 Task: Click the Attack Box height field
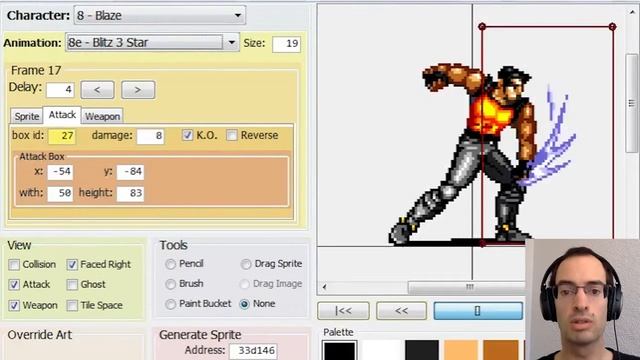pos(130,193)
